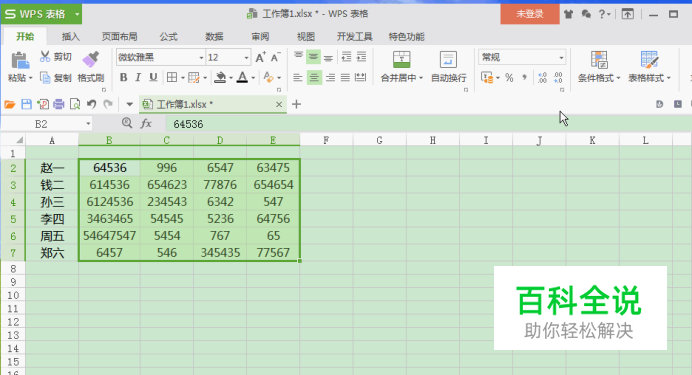Switch to 公式 ribbon tab
The image size is (692, 375).
tap(168, 37)
